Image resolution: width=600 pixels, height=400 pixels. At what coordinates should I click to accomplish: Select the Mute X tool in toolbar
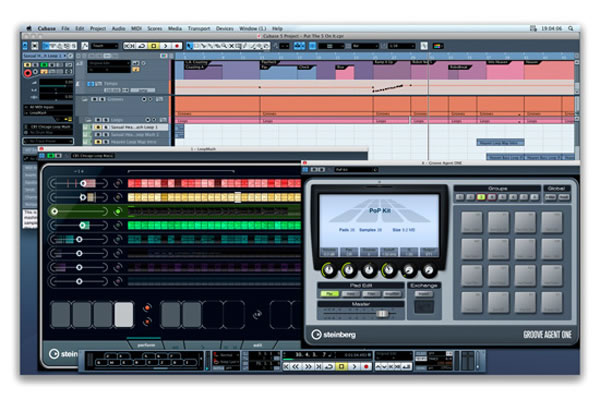click(231, 46)
